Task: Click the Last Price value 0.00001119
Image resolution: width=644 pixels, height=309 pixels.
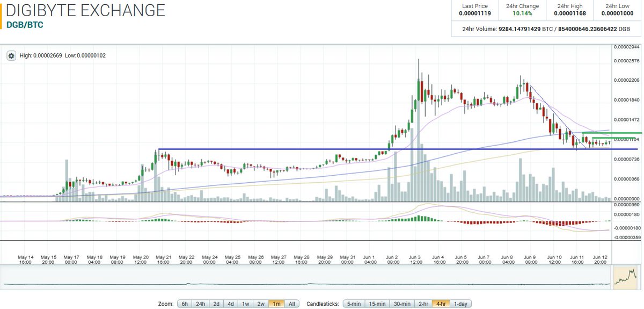Action: (x=475, y=13)
